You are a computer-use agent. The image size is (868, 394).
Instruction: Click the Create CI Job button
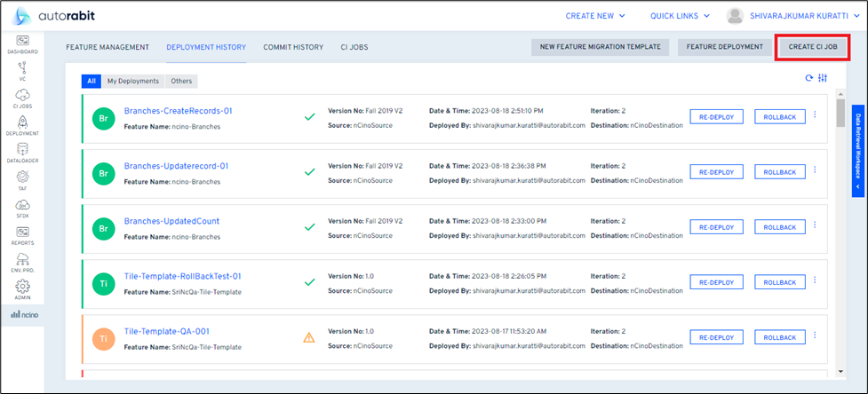tap(813, 47)
